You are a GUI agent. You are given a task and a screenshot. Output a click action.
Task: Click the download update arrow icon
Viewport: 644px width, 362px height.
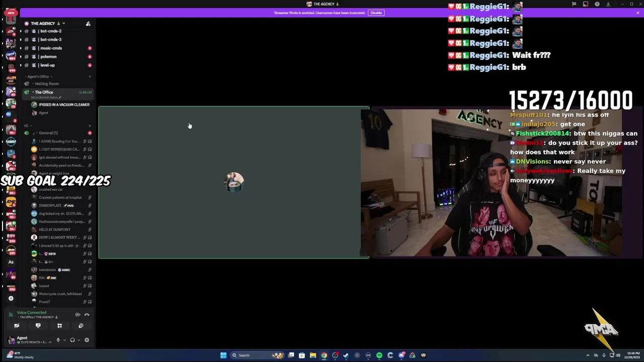click(x=608, y=4)
